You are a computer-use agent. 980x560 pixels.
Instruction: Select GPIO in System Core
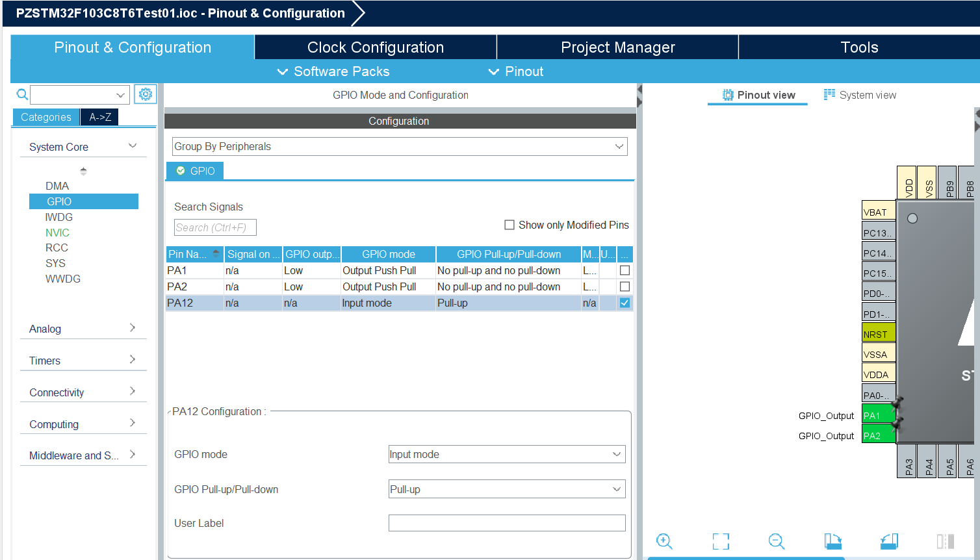click(x=84, y=201)
